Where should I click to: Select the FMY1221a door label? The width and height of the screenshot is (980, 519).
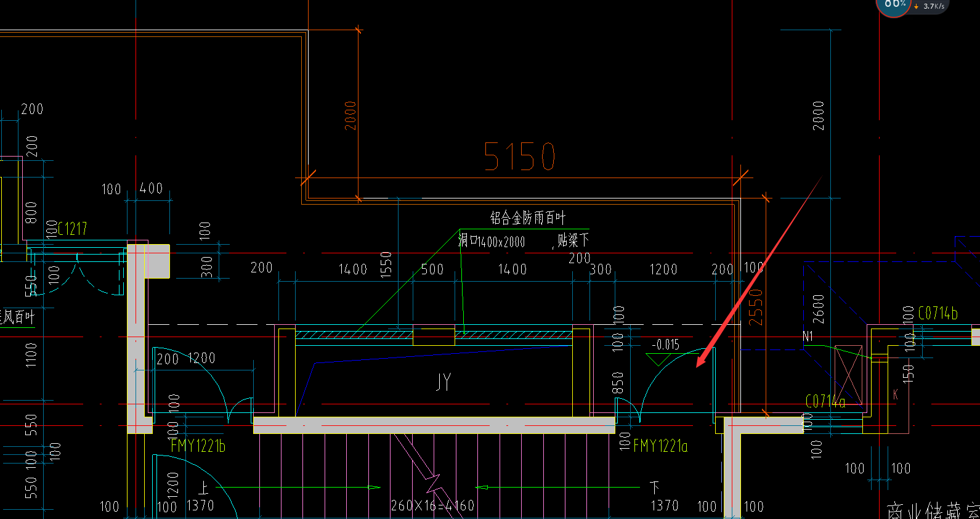[x=660, y=446]
